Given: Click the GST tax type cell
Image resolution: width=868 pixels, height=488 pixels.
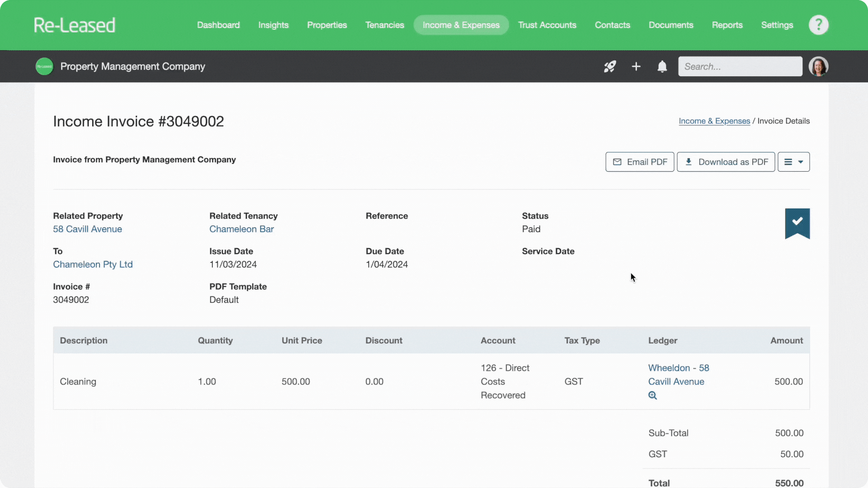Looking at the screenshot, I should coord(573,381).
